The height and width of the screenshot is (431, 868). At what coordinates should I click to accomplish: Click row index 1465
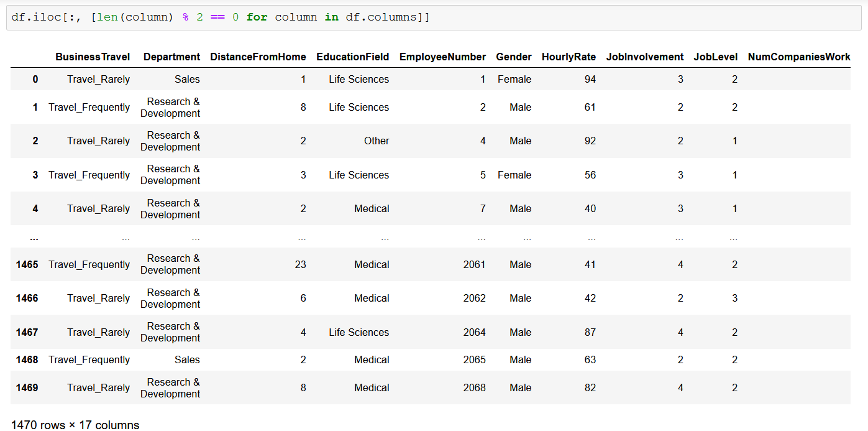[27, 264]
